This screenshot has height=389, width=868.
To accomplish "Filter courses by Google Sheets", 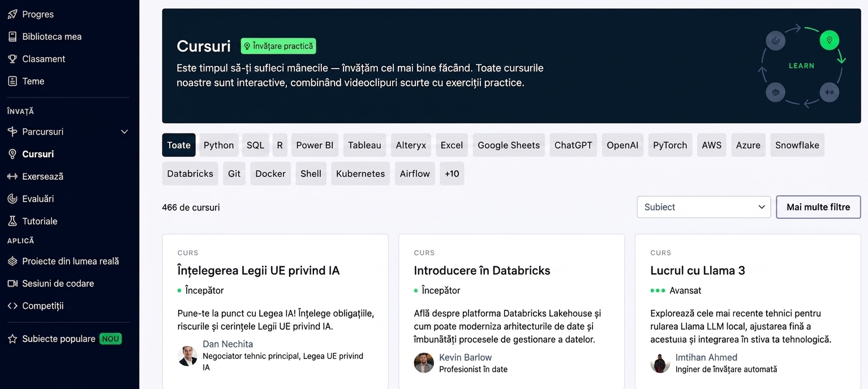I will 509,145.
